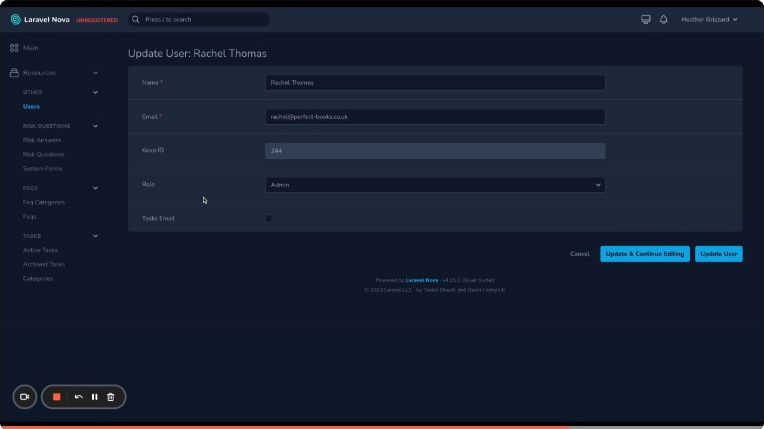Viewport: 764px width, 429px height.
Task: Toggle the Tasks Email checkbox
Action: tap(268, 218)
